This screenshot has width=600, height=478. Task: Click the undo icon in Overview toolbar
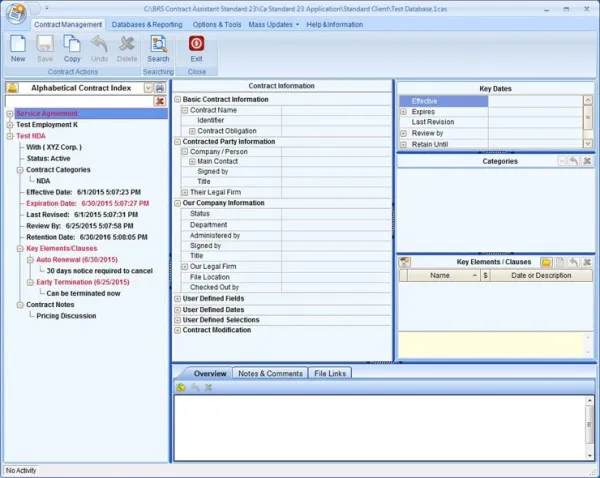195,387
